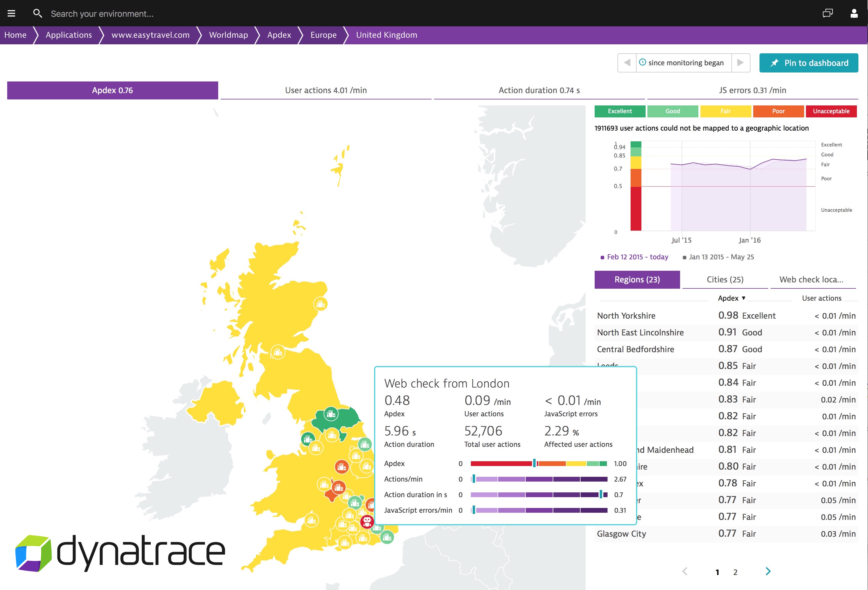Click the Actions/min bar in London popup
The height and width of the screenshot is (590, 868).
[539, 479]
